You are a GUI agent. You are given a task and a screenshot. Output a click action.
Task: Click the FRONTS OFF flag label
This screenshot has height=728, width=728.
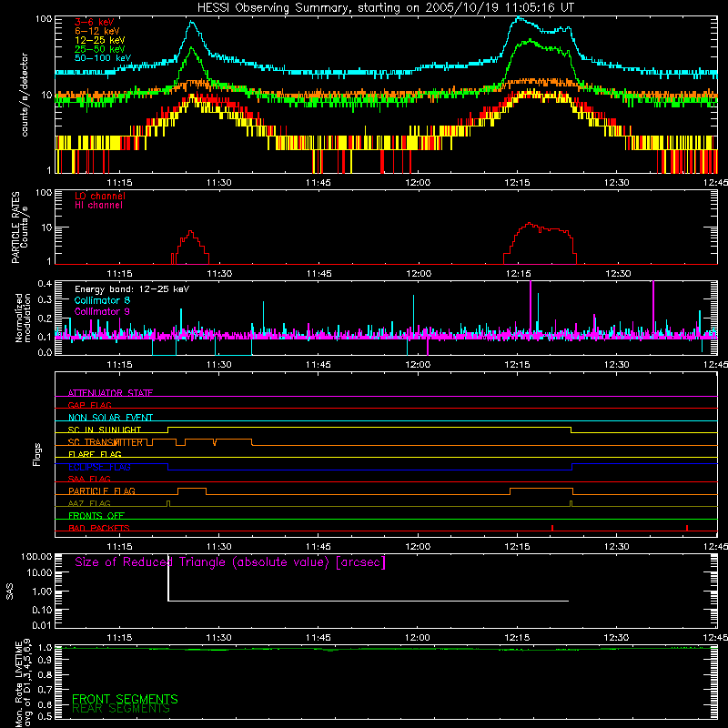96,515
